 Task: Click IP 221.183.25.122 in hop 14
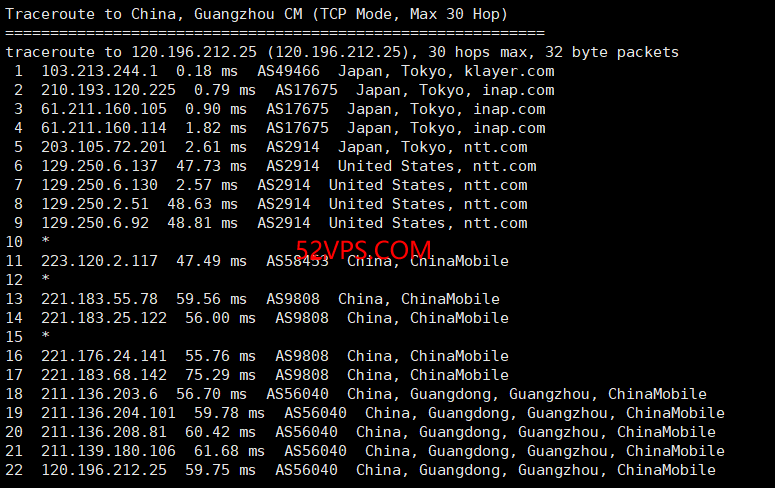[104, 318]
